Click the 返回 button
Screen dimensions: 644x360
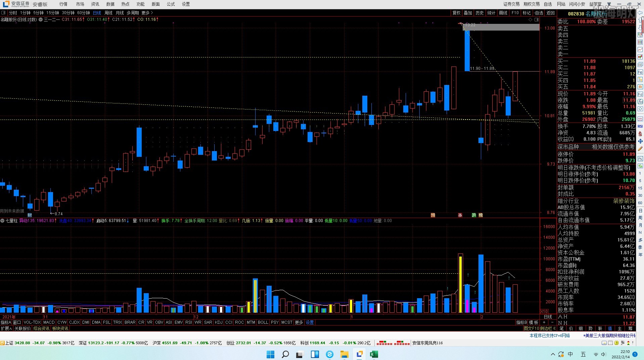pyautogui.click(x=551, y=13)
